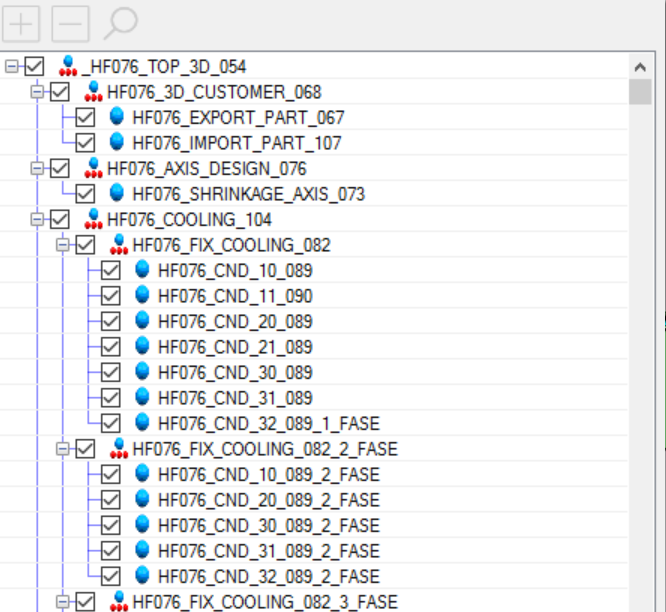The width and height of the screenshot is (666, 612).
Task: Disable the HF076_CND_10_089 checkbox
Action: [x=110, y=271]
